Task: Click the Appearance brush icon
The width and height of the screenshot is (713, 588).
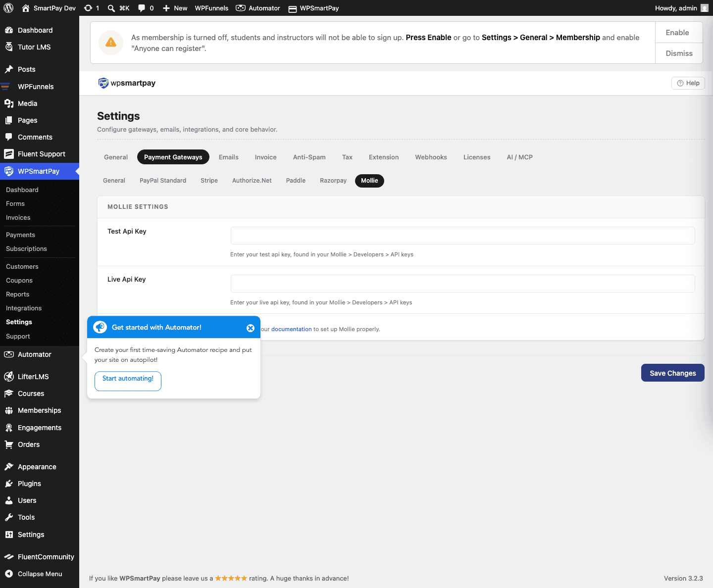Action: point(9,467)
